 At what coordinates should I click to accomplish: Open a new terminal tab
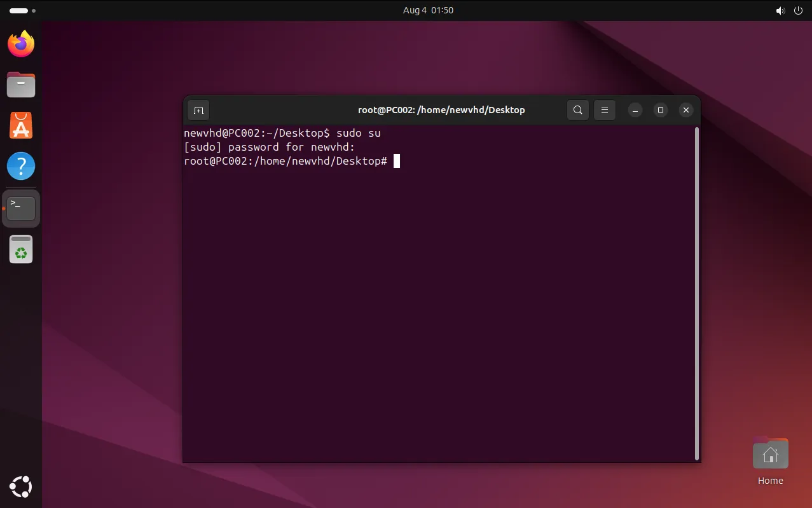[198, 110]
